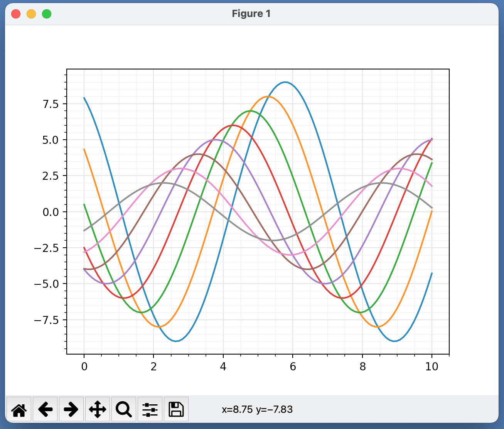Close the Figure 1 window with red button
This screenshot has height=429, width=504.
pos(16,14)
